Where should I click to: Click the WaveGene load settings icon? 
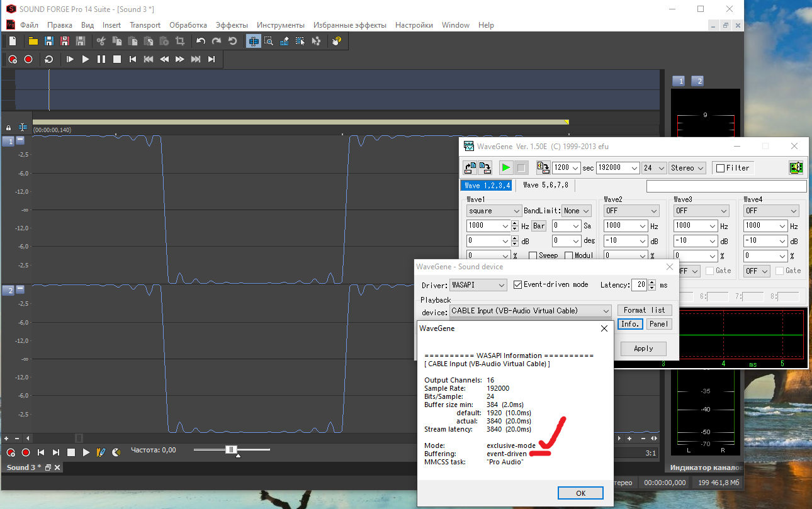(470, 168)
